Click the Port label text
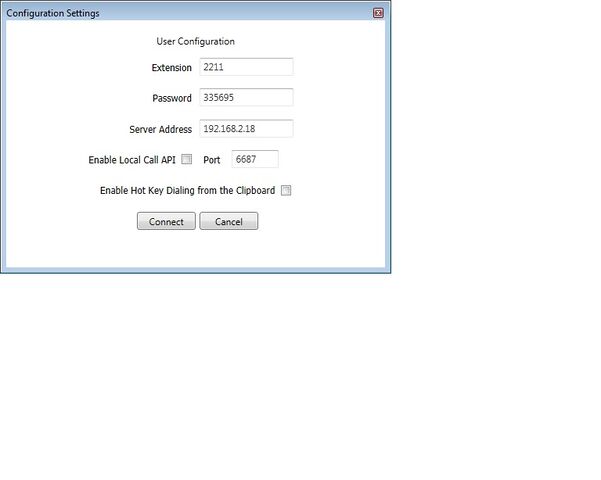Viewport: 601px width, 480px height. (211, 160)
